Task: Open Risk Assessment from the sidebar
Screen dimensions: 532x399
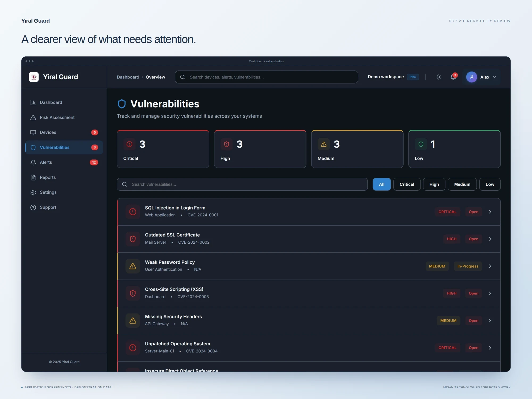Action: tap(64, 118)
